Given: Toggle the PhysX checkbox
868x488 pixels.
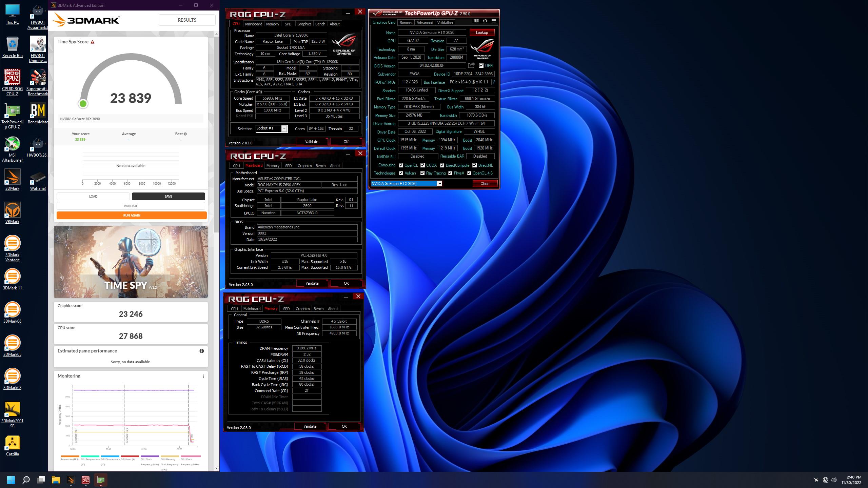Looking at the screenshot, I should tap(450, 173).
